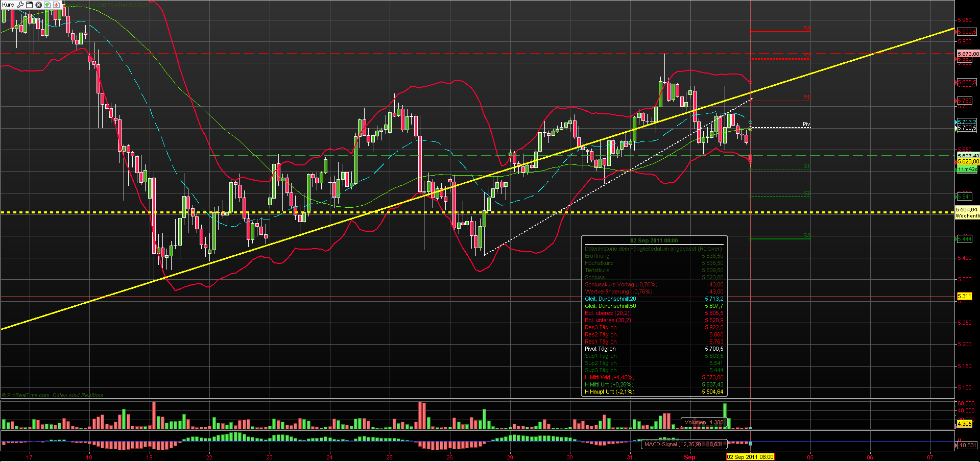Click the red download chart icon
This screenshot has width=980, height=462.
(56, 5)
